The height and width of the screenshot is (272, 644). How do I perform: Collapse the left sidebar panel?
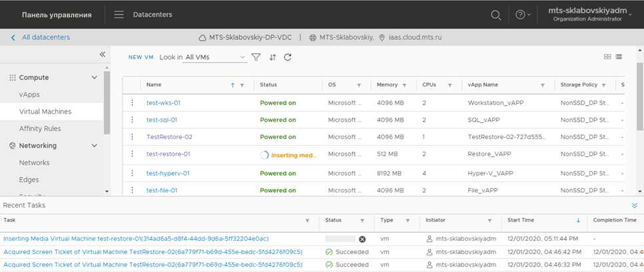[x=103, y=55]
